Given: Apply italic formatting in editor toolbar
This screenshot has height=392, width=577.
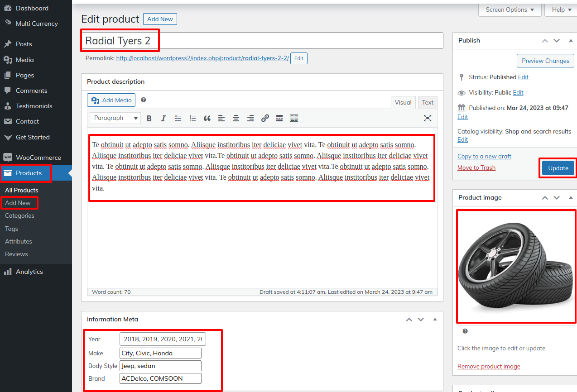Looking at the screenshot, I should [163, 119].
